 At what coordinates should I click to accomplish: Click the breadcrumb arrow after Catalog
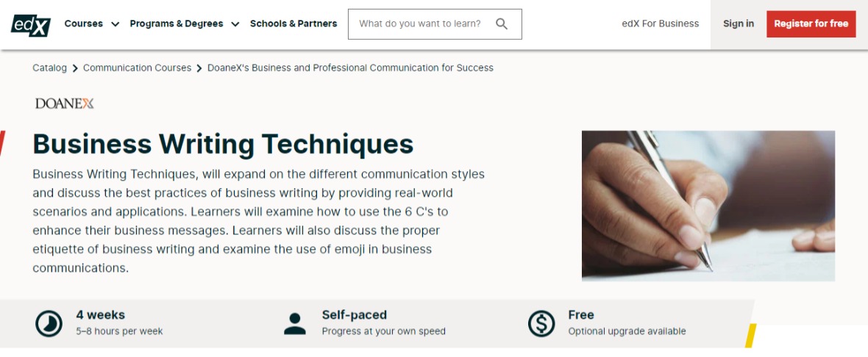point(75,68)
